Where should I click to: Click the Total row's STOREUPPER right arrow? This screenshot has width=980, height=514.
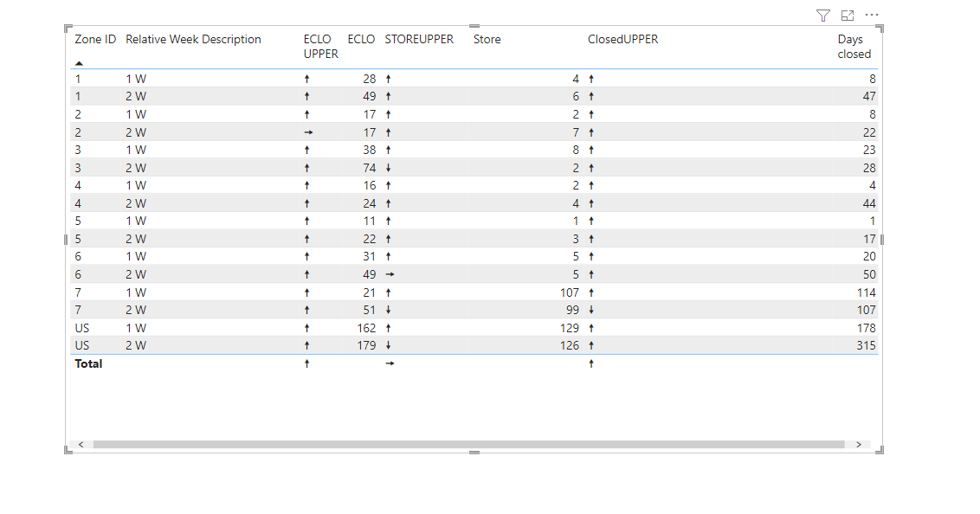(x=390, y=363)
